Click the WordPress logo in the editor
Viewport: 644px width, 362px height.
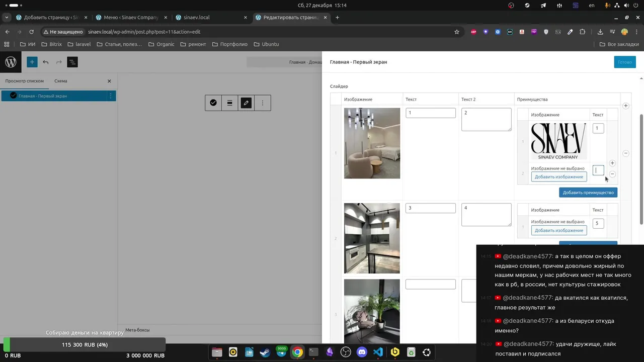[11, 62]
